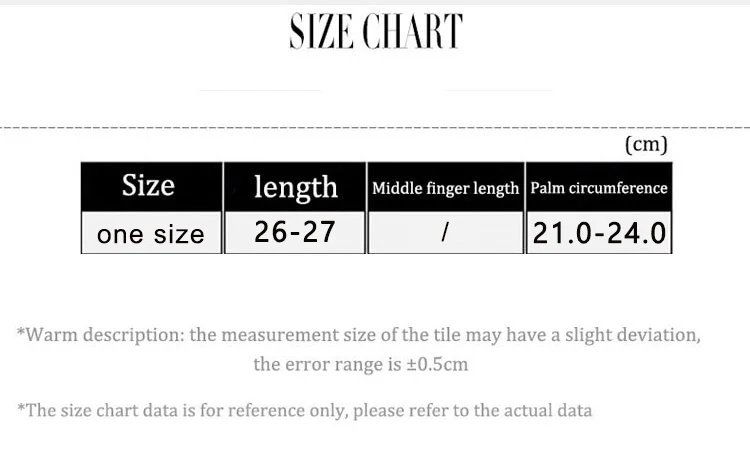Click the 26-27 length value
Screen dimensions: 750x450
pyautogui.click(x=295, y=233)
